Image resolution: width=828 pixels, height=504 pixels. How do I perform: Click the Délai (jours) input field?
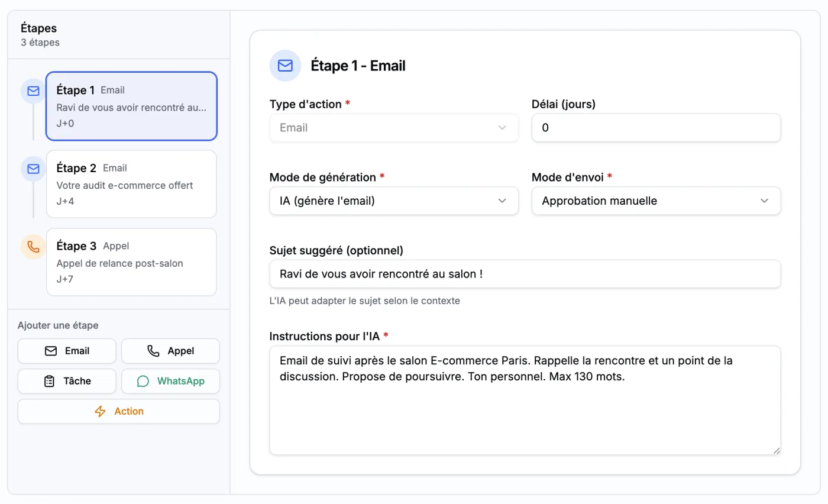(x=656, y=128)
